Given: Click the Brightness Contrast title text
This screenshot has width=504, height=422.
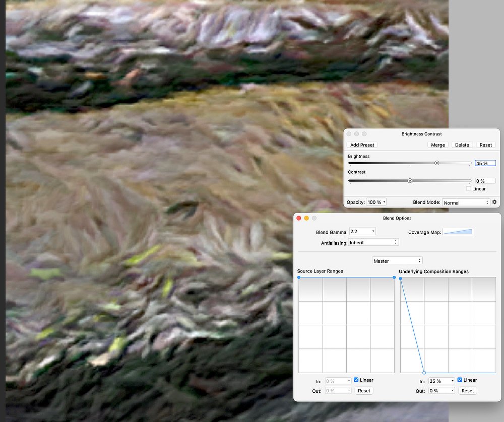Looking at the screenshot, I should 421,134.
